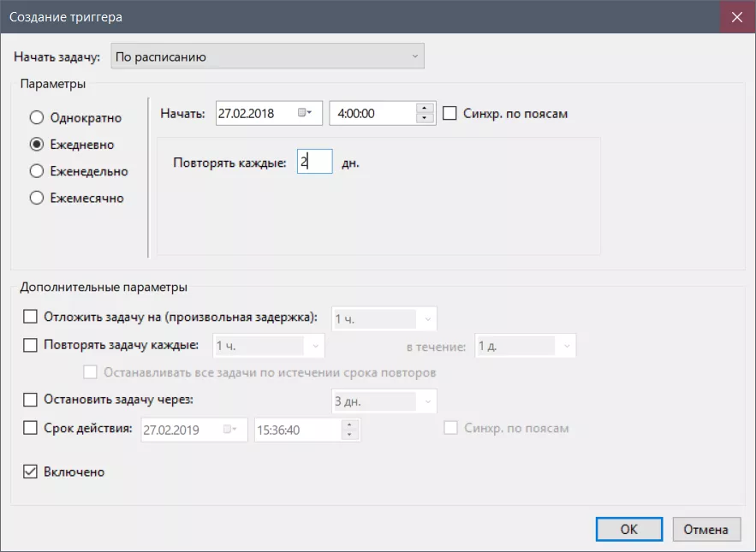Expand the Начать задачу dropdown

pyautogui.click(x=268, y=57)
